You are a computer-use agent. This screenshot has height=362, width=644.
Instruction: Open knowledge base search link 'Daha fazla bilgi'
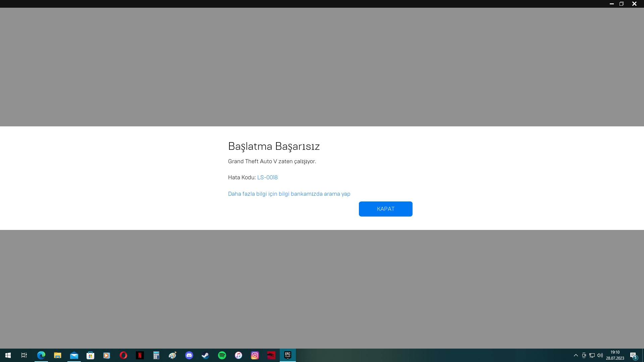point(289,194)
